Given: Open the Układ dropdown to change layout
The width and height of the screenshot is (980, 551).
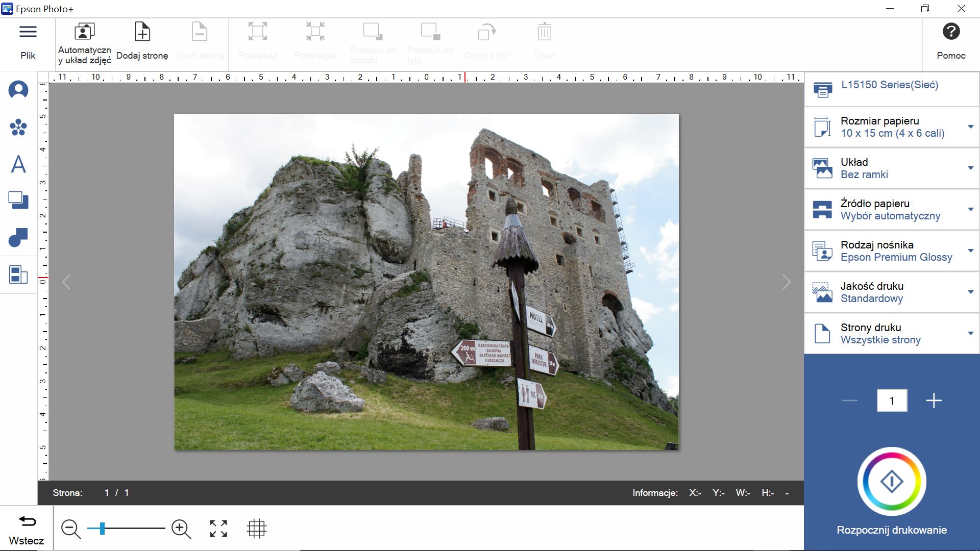Looking at the screenshot, I should click(x=970, y=168).
